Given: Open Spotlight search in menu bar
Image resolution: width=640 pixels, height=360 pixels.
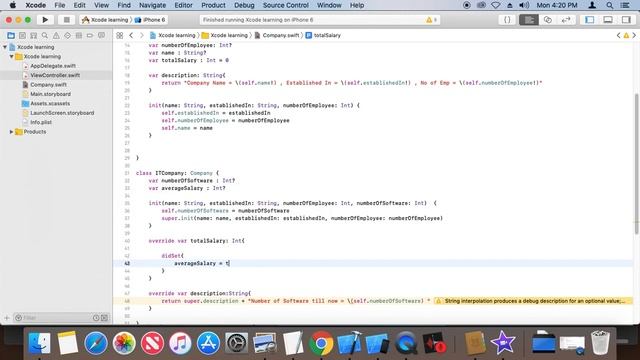Looking at the screenshot, I should point(609,5).
